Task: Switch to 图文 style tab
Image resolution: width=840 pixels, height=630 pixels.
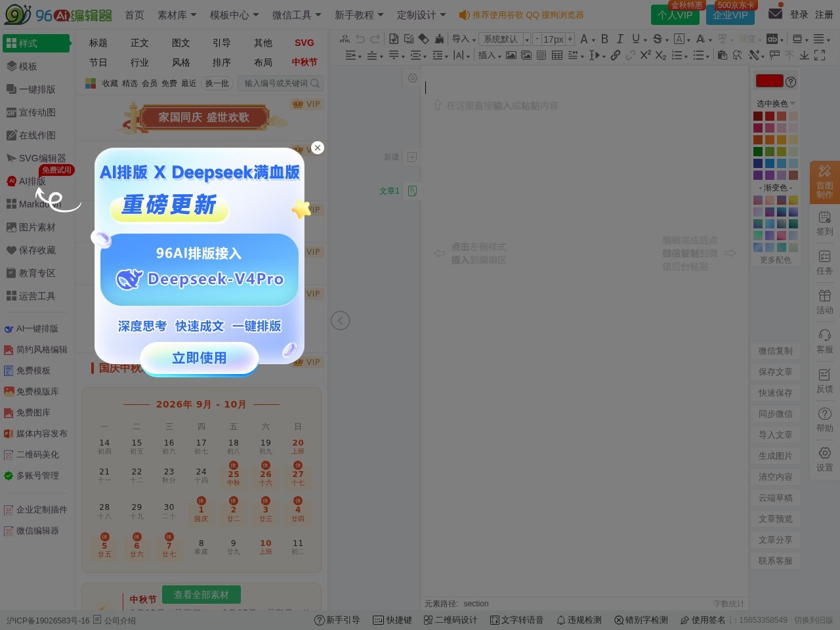Action: 181,43
